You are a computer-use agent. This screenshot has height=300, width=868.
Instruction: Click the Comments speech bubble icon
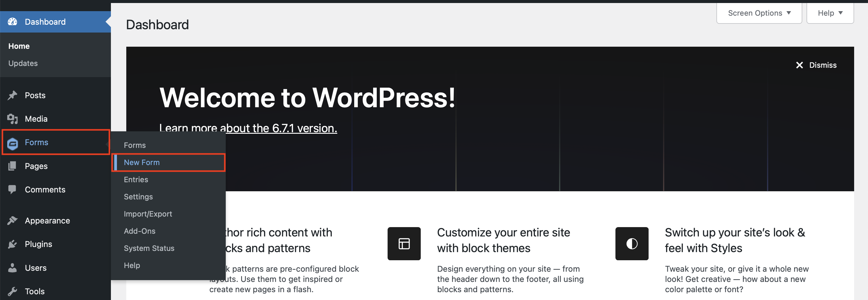[x=12, y=189]
